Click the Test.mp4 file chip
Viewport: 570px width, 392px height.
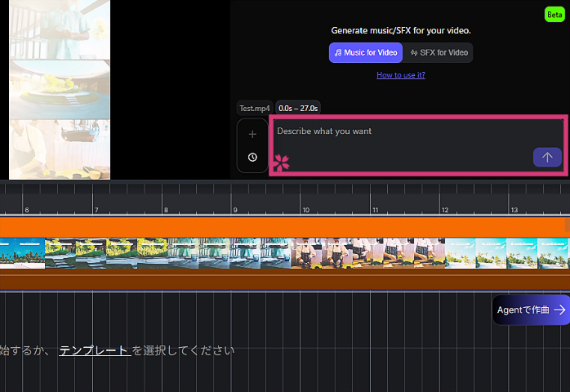[254, 108]
